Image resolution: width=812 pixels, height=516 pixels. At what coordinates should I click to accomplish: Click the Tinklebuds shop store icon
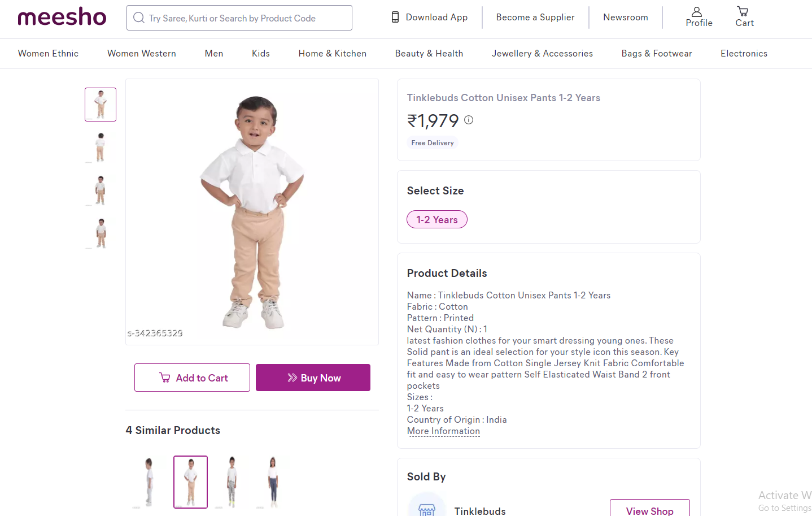(x=427, y=508)
